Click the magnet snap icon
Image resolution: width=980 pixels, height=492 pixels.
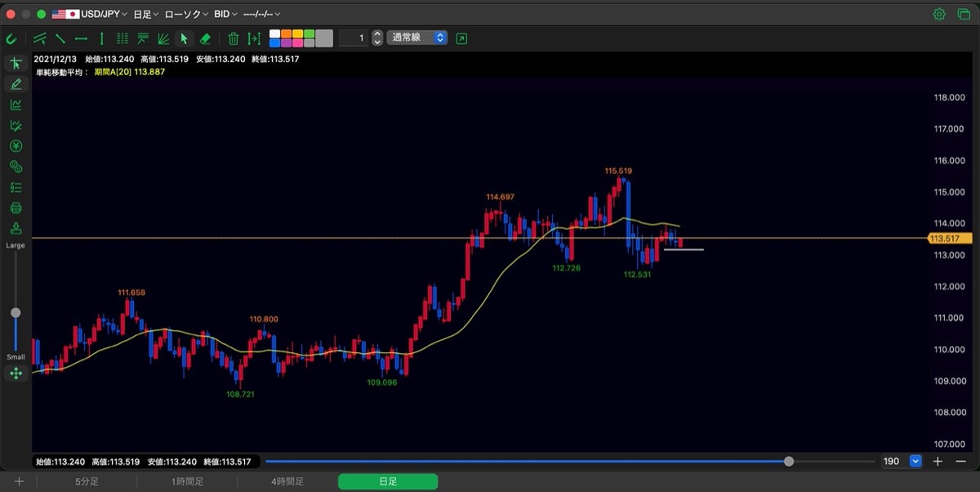tap(11, 38)
